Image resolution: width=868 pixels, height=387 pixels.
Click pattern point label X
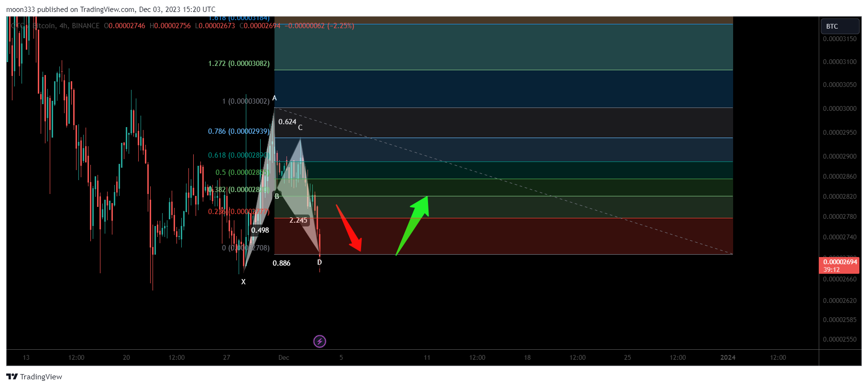243,282
